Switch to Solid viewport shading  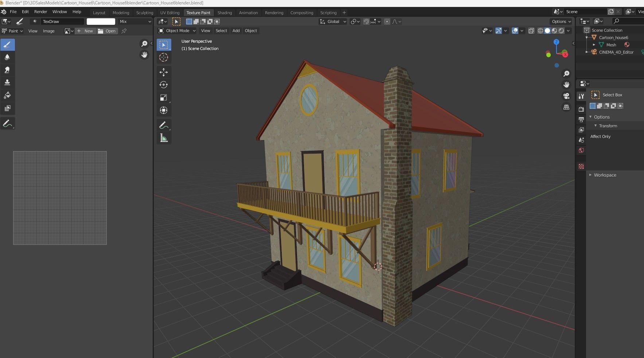(547, 31)
